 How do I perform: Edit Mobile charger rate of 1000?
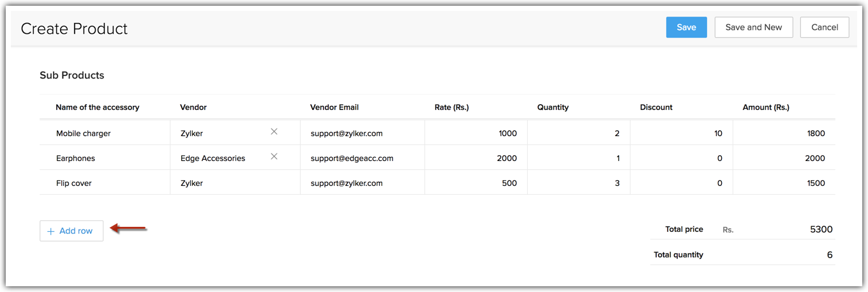tap(475, 134)
